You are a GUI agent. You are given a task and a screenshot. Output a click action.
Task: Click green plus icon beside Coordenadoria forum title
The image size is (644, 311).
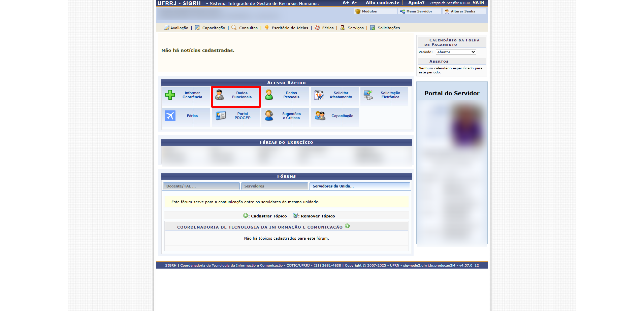click(347, 226)
